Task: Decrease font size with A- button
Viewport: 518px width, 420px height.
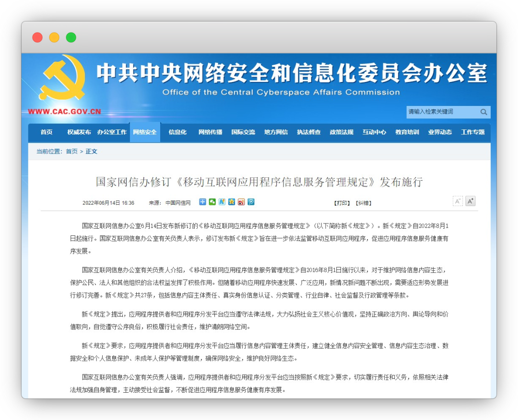Action: (458, 201)
